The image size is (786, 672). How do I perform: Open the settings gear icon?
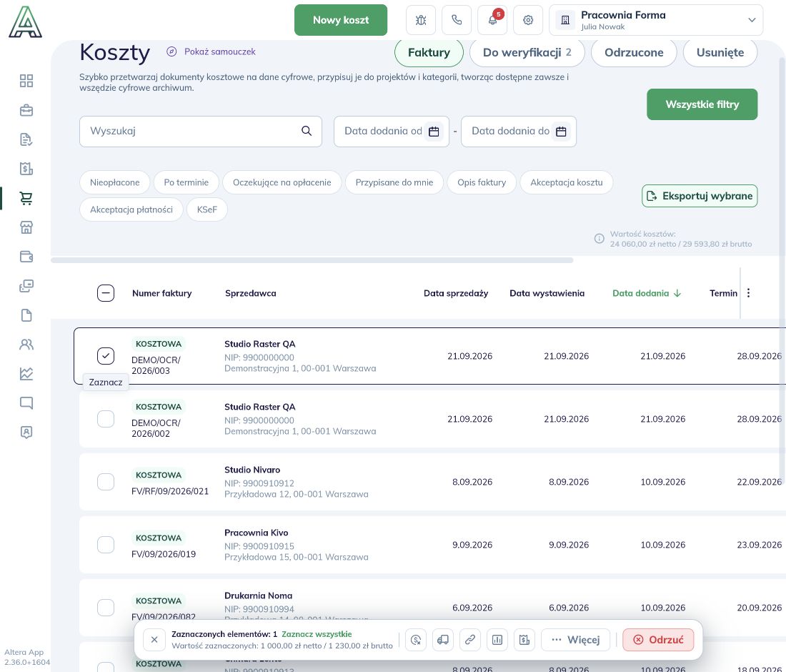click(528, 20)
